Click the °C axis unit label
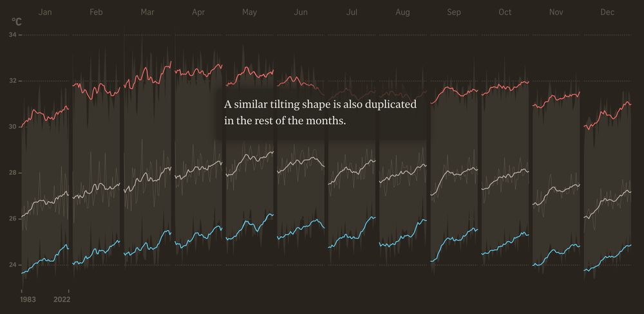 pos(17,23)
